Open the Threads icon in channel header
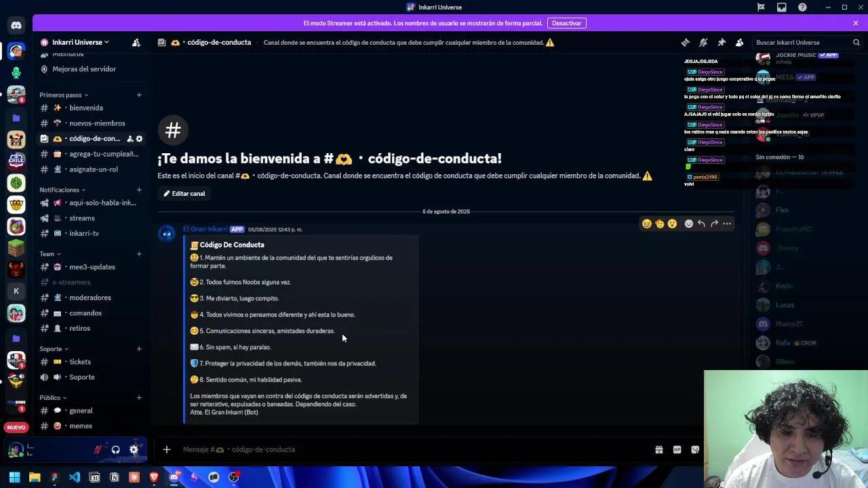Viewport: 868px width, 488px height. click(x=686, y=43)
